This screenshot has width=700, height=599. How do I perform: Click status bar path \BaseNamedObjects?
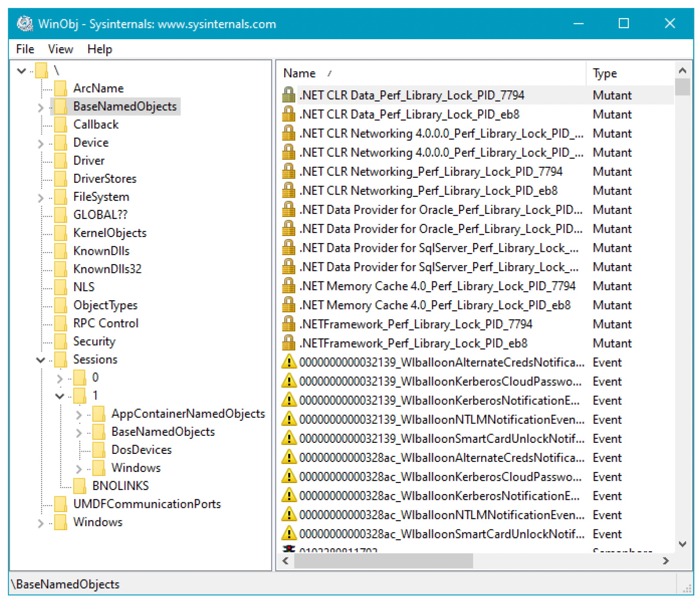point(65,584)
